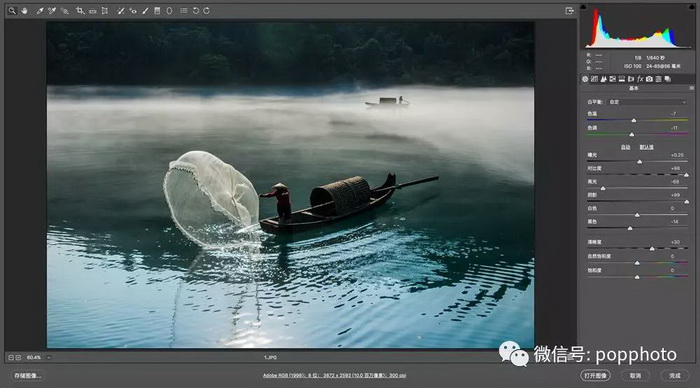Open the zoom level dropdown at 60.4%
Viewport: 700px width, 388px height.
point(49,358)
